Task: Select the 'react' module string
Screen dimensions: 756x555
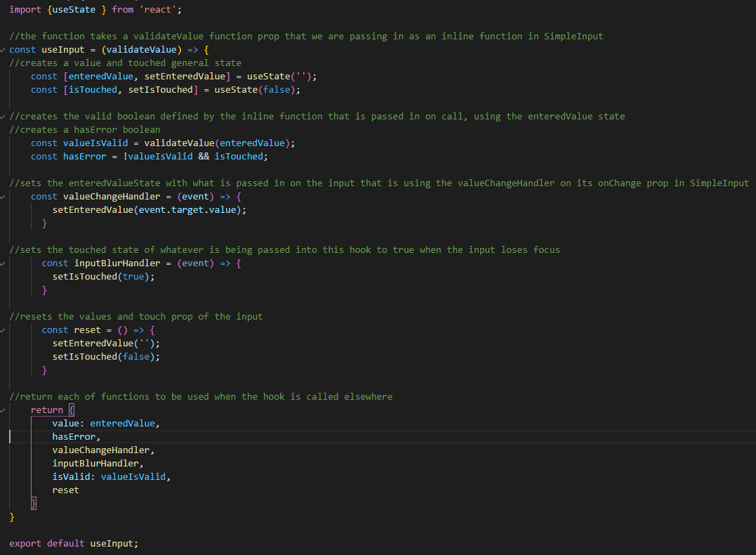Action: pyautogui.click(x=157, y=9)
